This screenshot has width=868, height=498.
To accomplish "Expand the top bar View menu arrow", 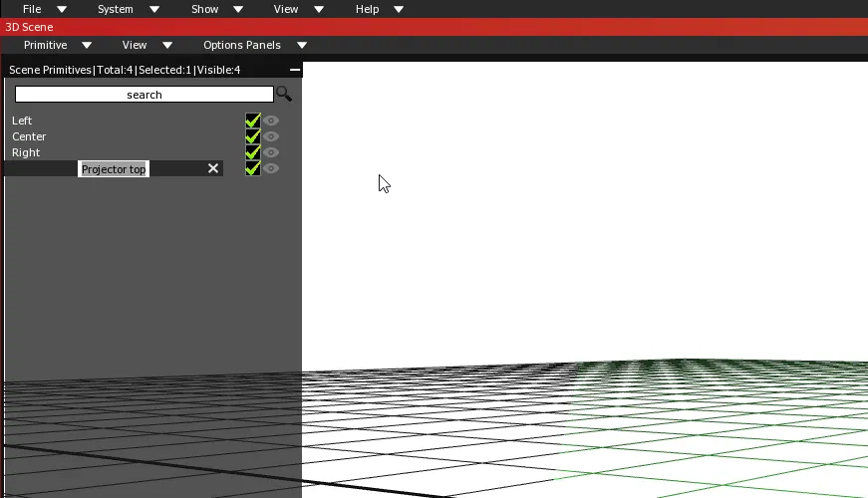I will point(319,9).
